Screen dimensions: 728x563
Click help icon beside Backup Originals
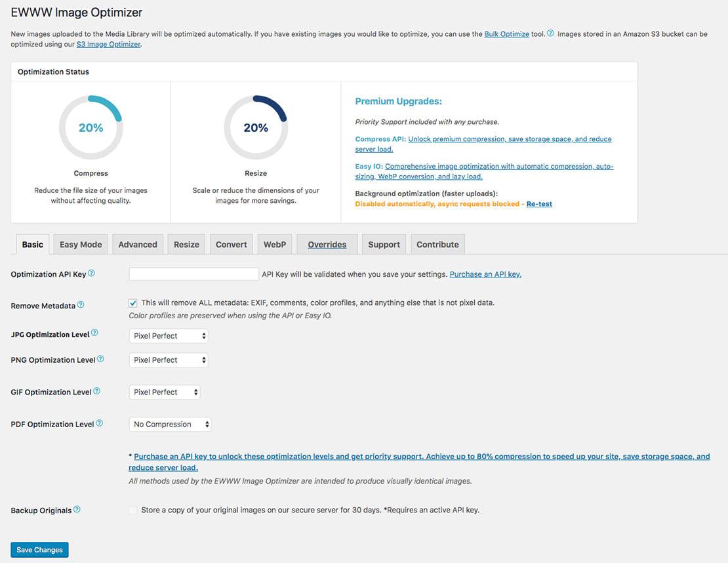click(x=77, y=509)
